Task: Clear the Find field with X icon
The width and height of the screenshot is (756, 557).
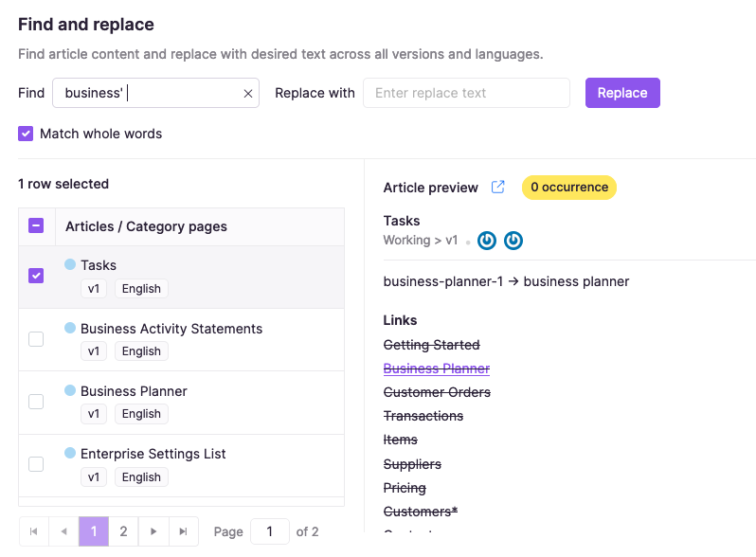Action: click(x=248, y=94)
